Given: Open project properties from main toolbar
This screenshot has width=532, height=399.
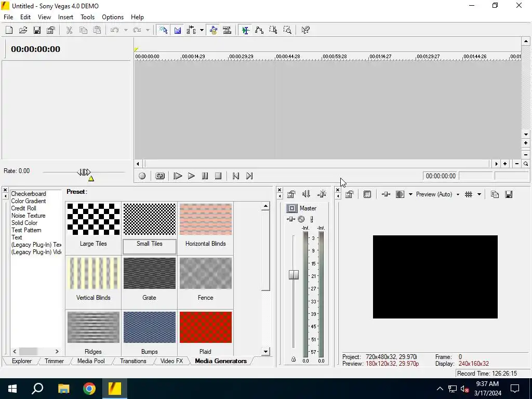Looking at the screenshot, I should 51,30.
